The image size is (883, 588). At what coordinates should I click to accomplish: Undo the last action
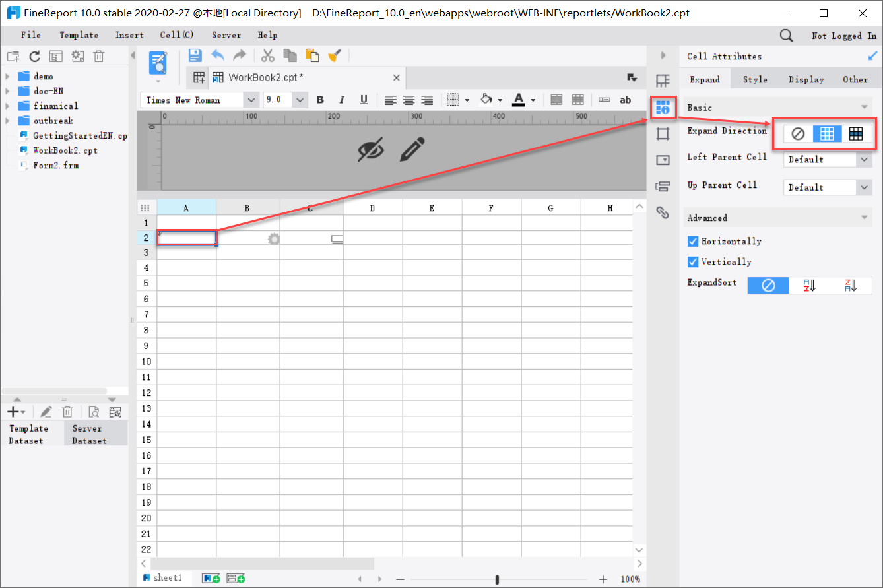pos(217,55)
